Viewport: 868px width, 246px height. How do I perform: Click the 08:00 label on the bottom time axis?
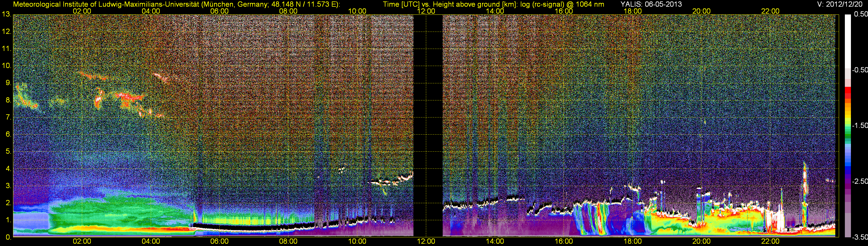coord(288,242)
